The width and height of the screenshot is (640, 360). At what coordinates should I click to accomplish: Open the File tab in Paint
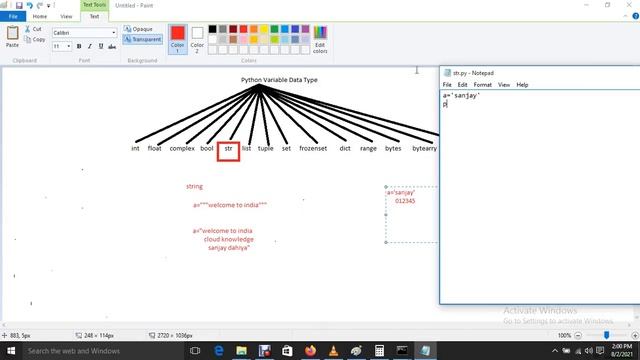(13, 16)
